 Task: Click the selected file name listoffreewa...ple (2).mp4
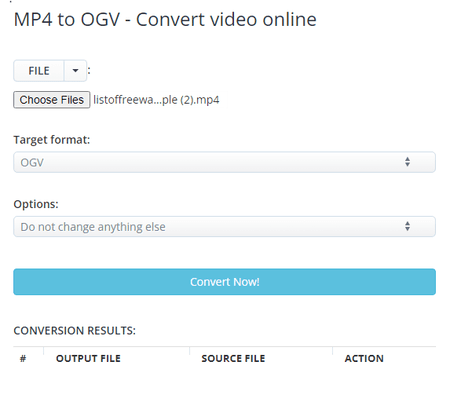pyautogui.click(x=156, y=100)
